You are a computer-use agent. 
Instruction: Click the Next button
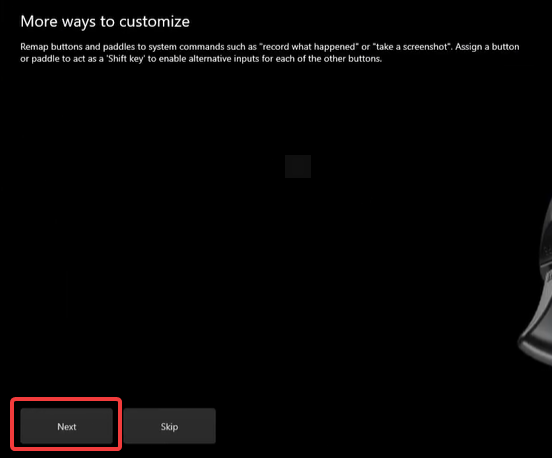pos(67,426)
